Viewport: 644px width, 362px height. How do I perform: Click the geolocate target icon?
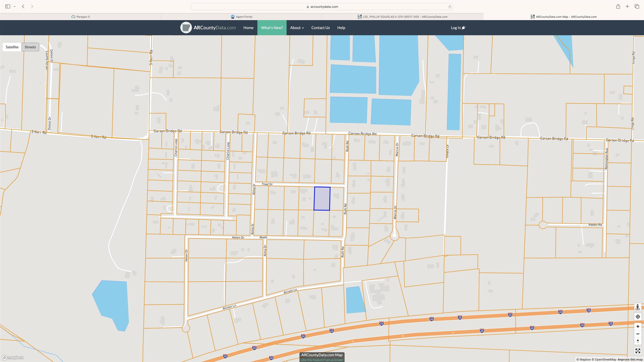(638, 317)
